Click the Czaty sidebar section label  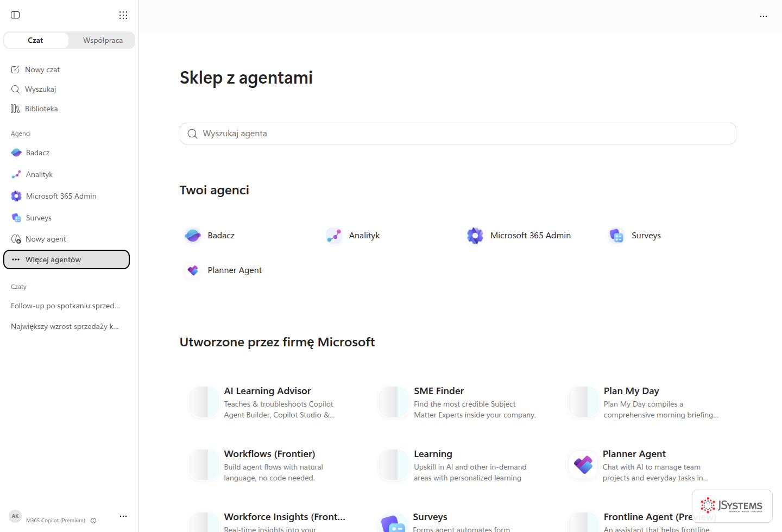click(x=18, y=287)
